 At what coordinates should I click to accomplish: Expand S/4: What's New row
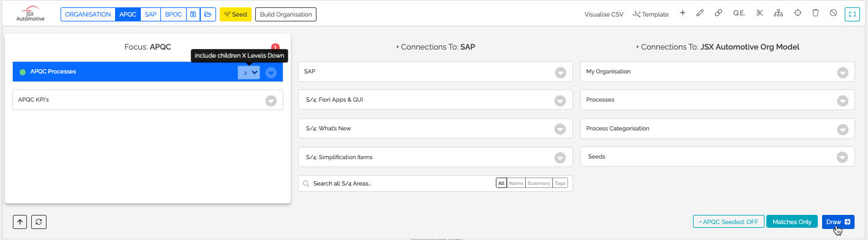click(x=560, y=129)
